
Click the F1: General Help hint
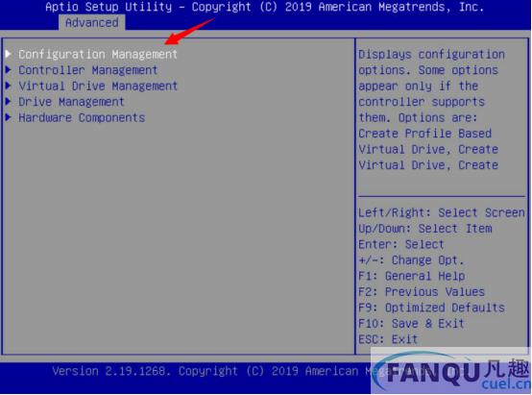[411, 276]
